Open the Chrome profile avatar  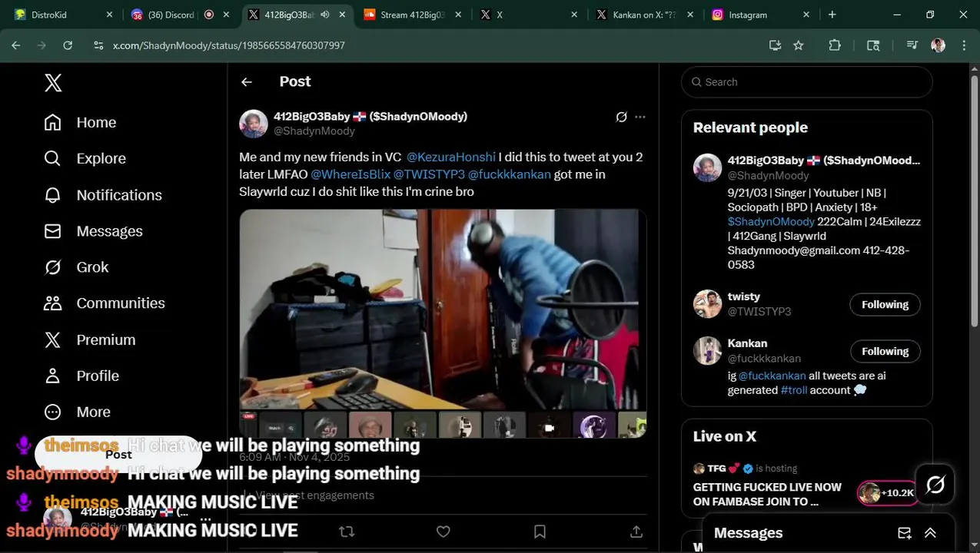[x=938, y=45]
